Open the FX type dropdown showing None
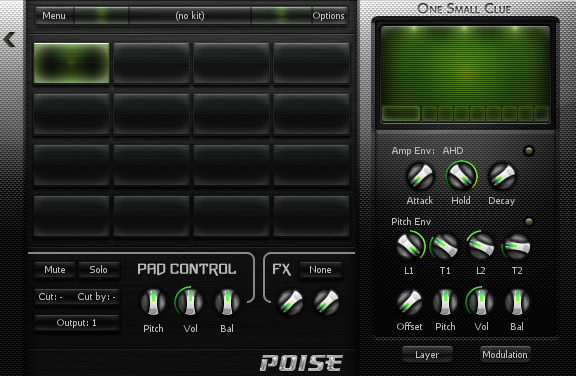 pyautogui.click(x=320, y=270)
